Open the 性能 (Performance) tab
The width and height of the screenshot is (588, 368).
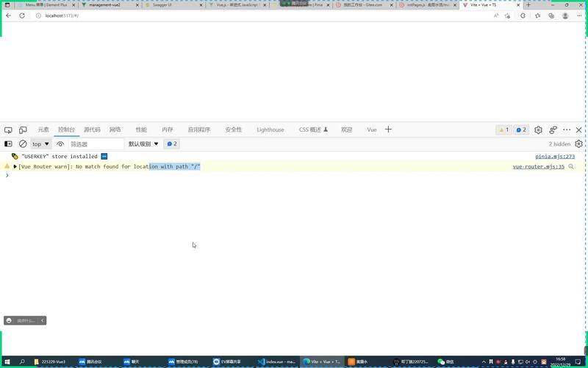pyautogui.click(x=141, y=130)
